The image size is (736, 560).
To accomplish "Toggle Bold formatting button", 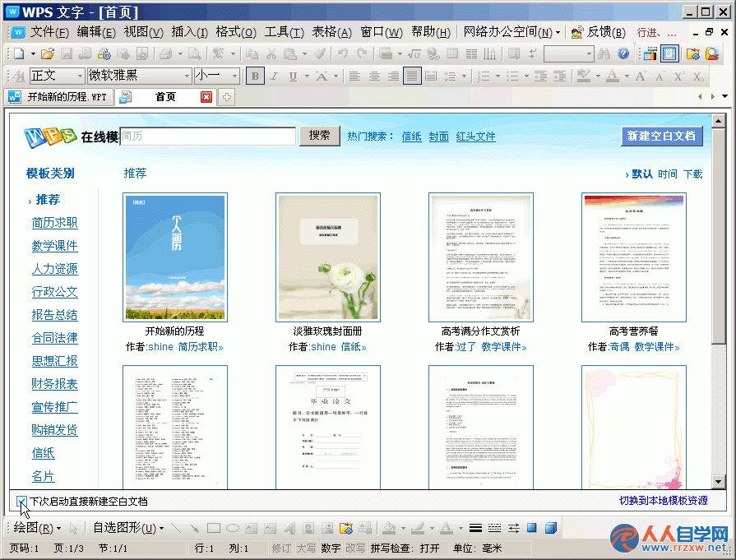I will [255, 76].
